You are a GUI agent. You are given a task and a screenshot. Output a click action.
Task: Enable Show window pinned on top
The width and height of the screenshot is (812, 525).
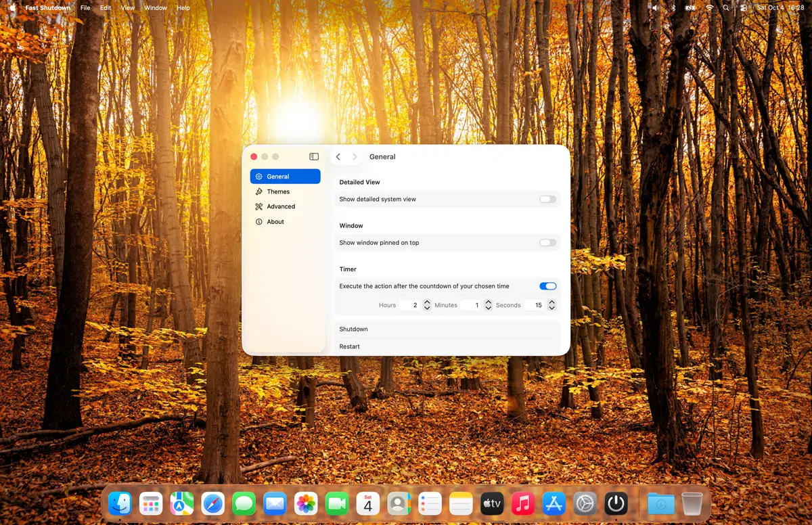pyautogui.click(x=547, y=243)
